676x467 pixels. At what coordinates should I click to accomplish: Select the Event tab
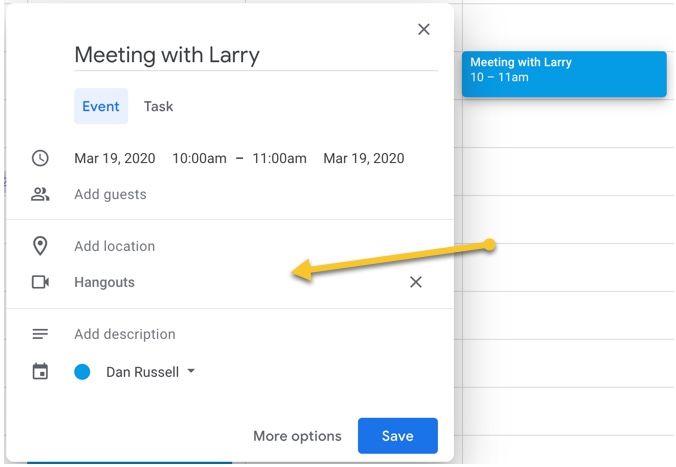click(x=101, y=106)
